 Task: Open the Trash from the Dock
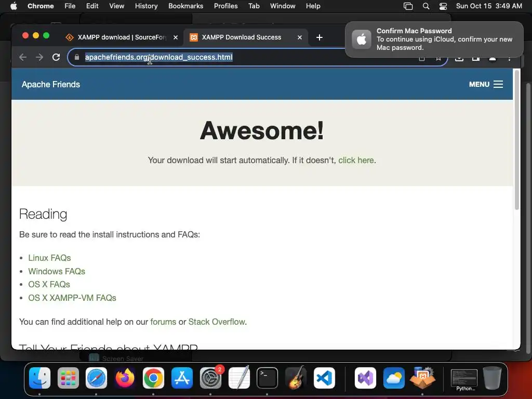coord(493,378)
